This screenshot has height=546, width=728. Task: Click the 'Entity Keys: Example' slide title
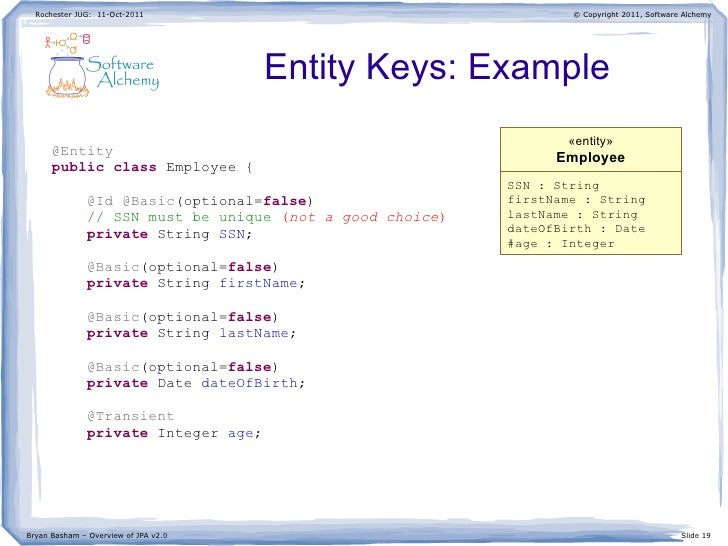pyautogui.click(x=437, y=68)
